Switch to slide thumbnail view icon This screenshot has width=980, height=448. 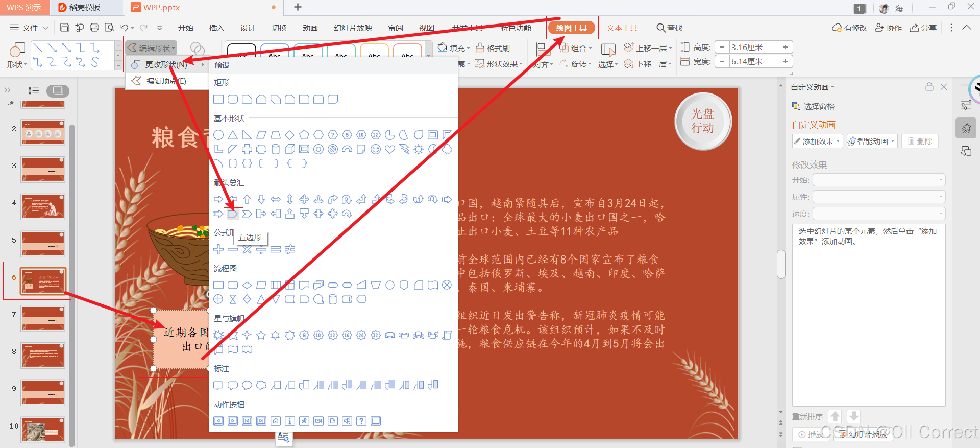tap(58, 90)
